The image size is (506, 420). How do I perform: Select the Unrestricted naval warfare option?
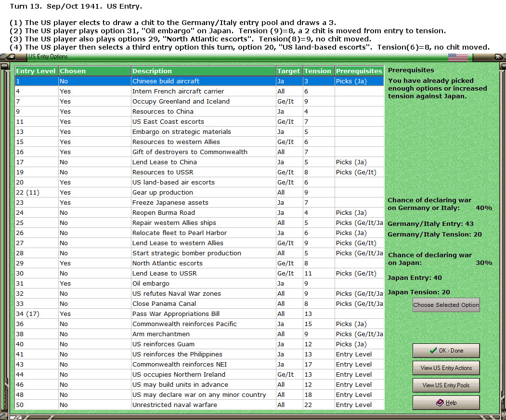point(199,405)
